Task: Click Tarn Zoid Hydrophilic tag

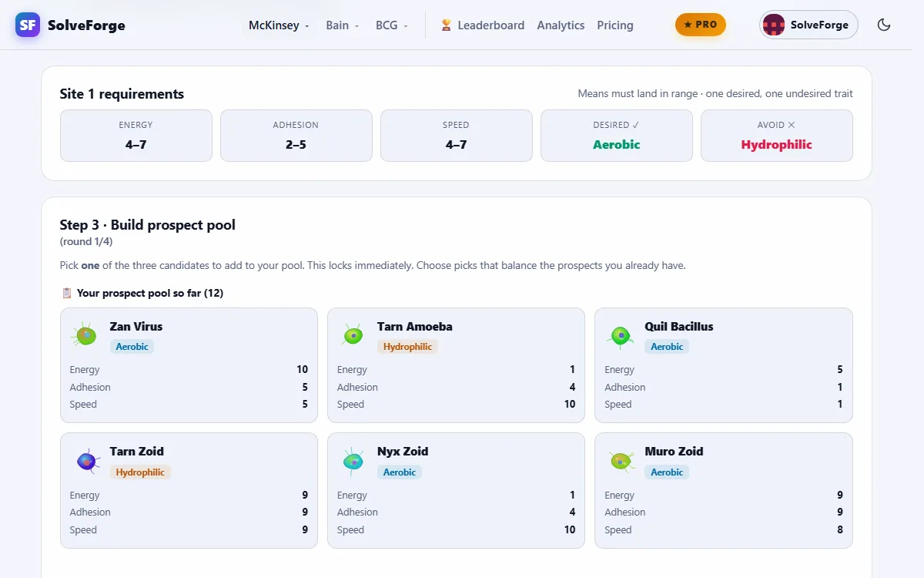Action: 140,472
